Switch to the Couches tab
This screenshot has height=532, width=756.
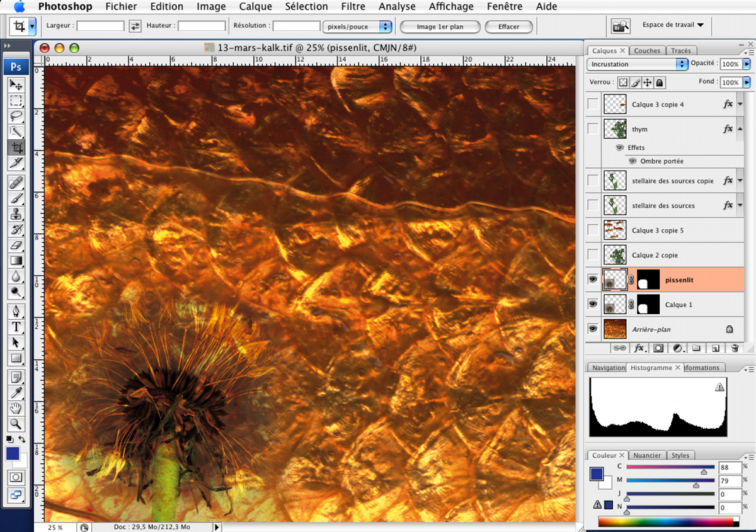[647, 50]
